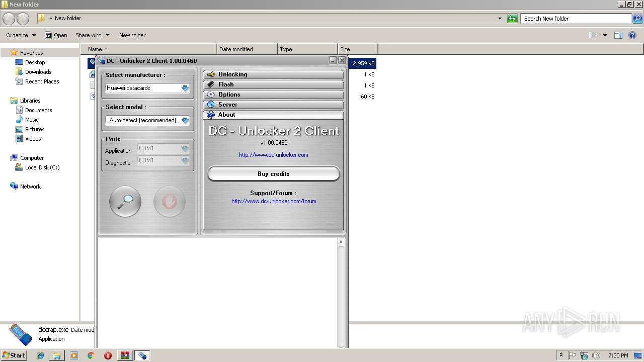Open the Application port COM1 dropdown
The height and width of the screenshot is (362, 644).
point(185,148)
